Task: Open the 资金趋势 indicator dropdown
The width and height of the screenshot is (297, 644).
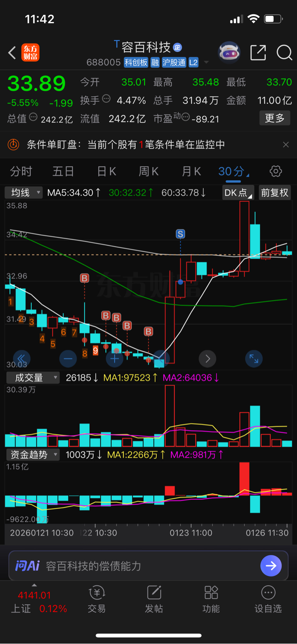Action: click(33, 455)
